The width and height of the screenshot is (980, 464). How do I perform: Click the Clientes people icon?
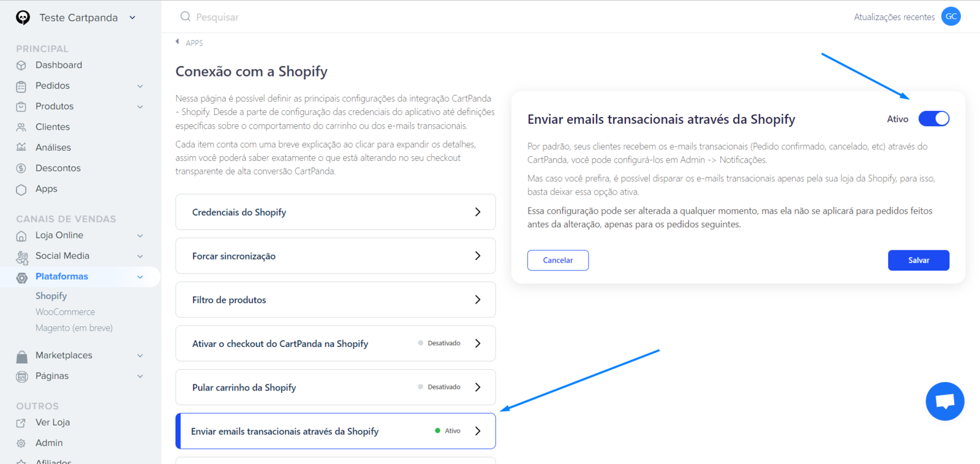click(x=21, y=127)
